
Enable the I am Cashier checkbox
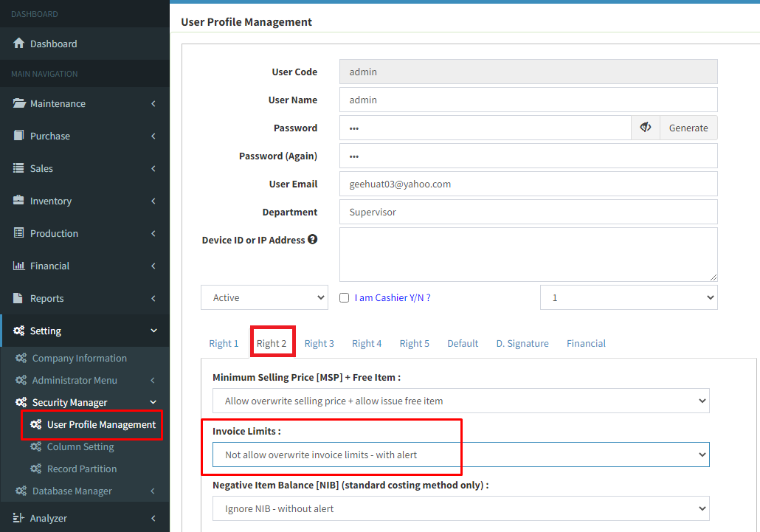pos(344,298)
